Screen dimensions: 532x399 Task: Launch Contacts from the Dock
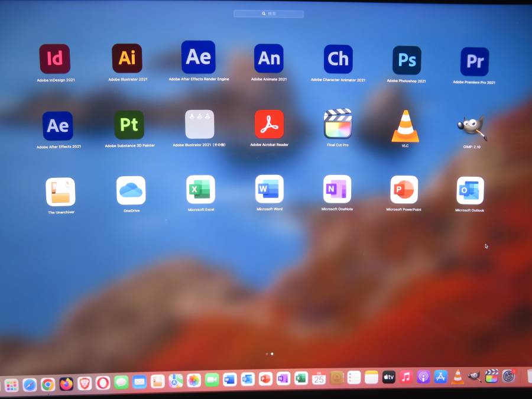pyautogui.click(x=336, y=378)
